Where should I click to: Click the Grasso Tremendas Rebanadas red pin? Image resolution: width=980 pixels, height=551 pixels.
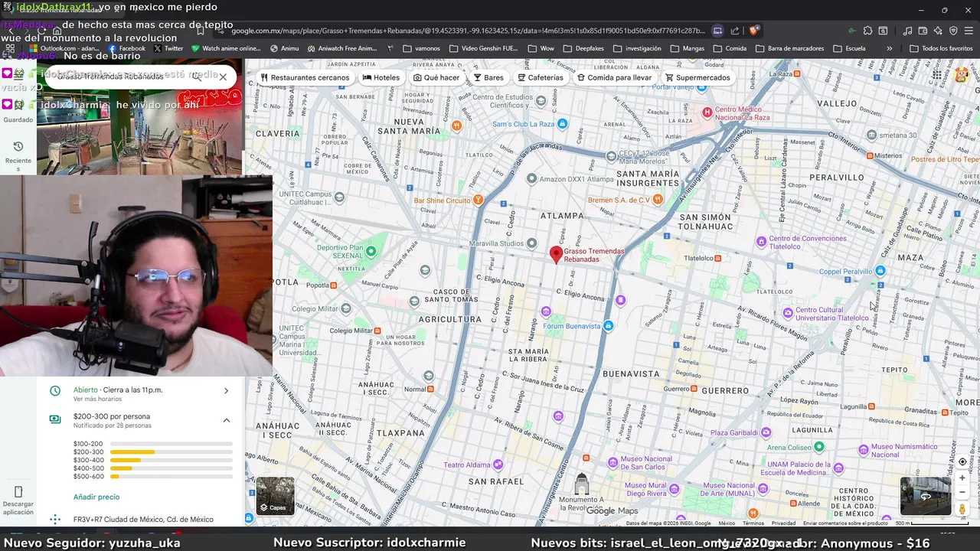point(557,254)
